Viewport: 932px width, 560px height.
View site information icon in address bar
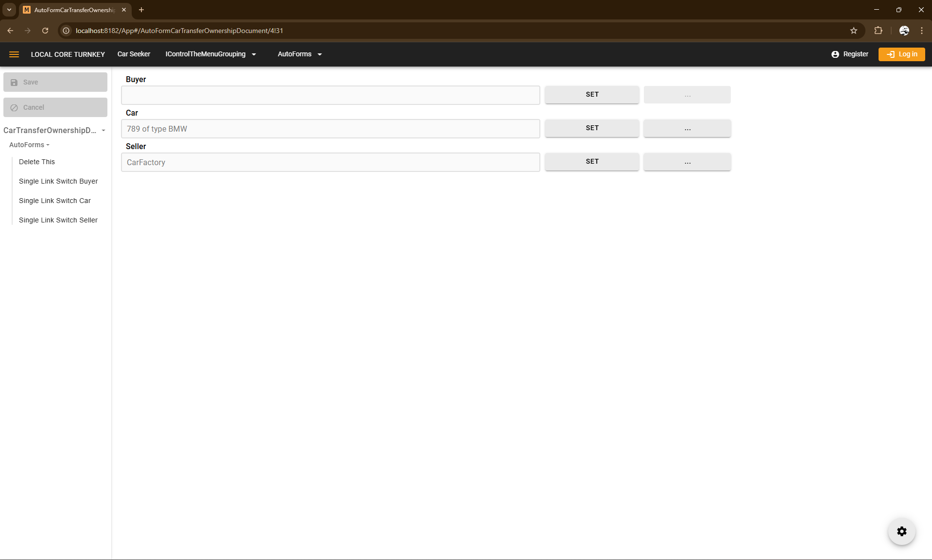click(67, 31)
